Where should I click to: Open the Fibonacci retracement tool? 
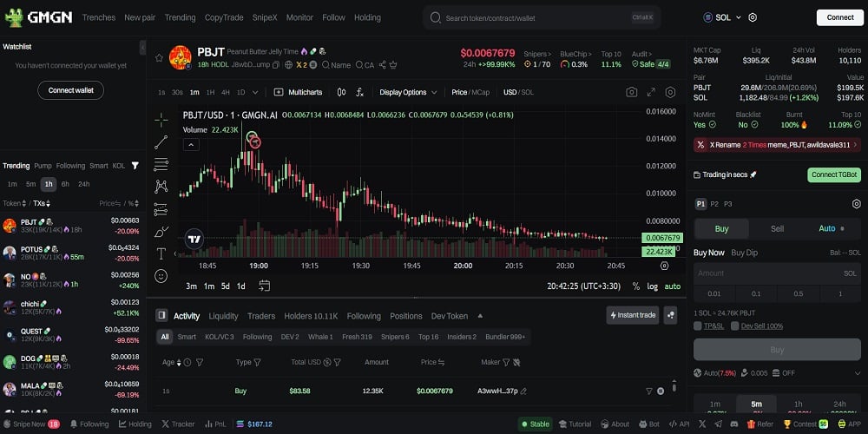click(x=161, y=164)
